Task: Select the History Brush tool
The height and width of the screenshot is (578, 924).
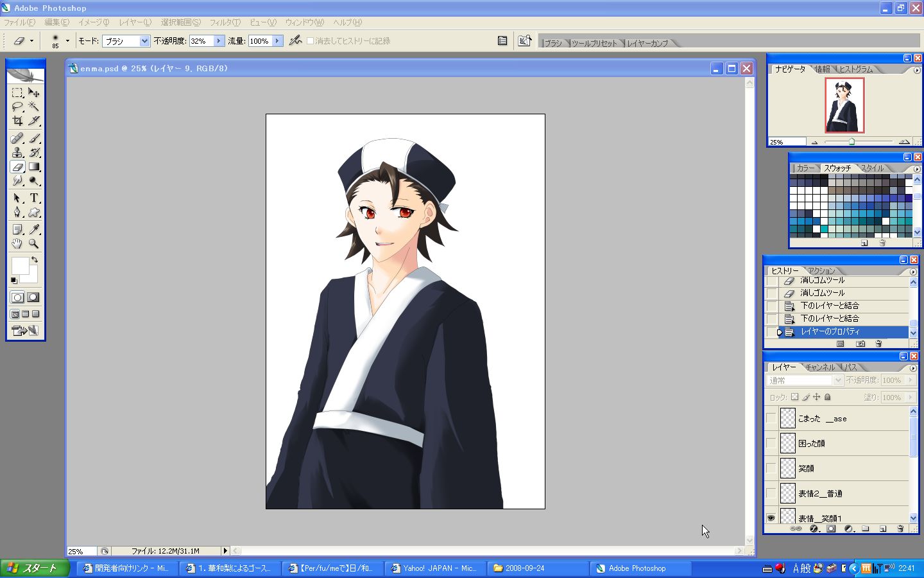Action: click(x=34, y=152)
